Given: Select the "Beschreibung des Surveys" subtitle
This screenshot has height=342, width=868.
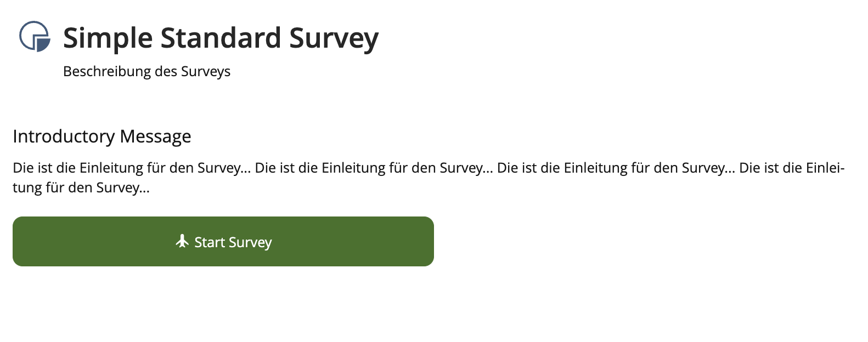Looking at the screenshot, I should (146, 72).
